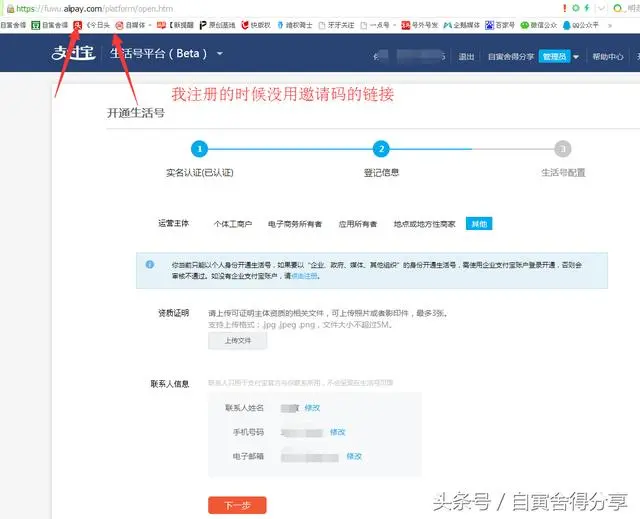
Task: Click the 联系人信息 section label
Action: click(170, 384)
